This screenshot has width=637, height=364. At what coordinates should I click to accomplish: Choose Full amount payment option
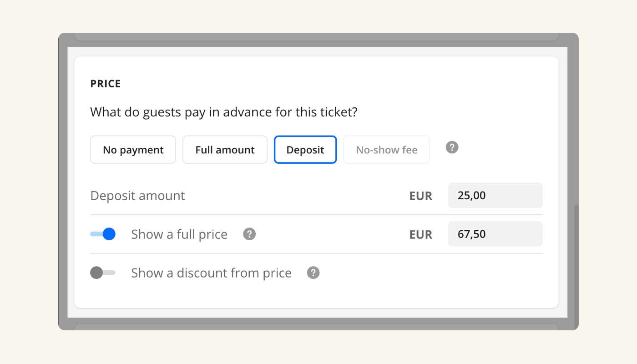click(225, 150)
